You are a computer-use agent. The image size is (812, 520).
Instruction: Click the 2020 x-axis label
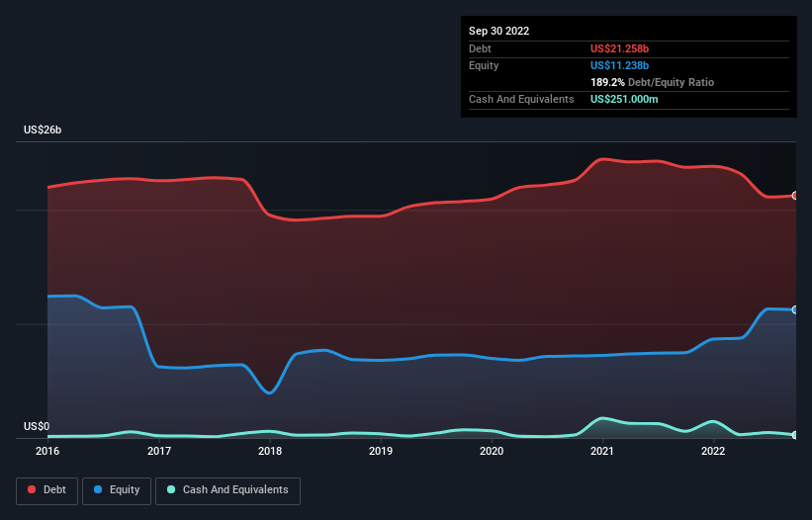(x=492, y=451)
